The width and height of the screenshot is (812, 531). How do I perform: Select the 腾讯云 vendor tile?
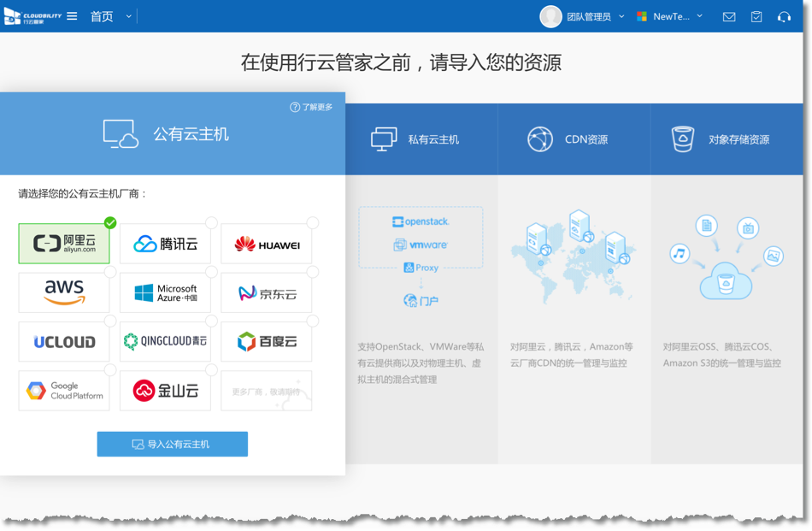pos(165,244)
